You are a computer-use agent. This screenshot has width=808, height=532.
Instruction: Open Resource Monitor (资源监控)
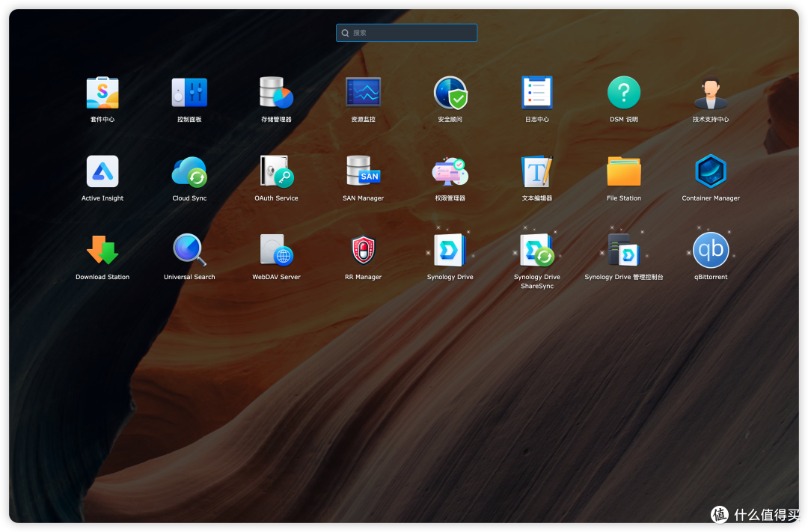[x=364, y=94]
